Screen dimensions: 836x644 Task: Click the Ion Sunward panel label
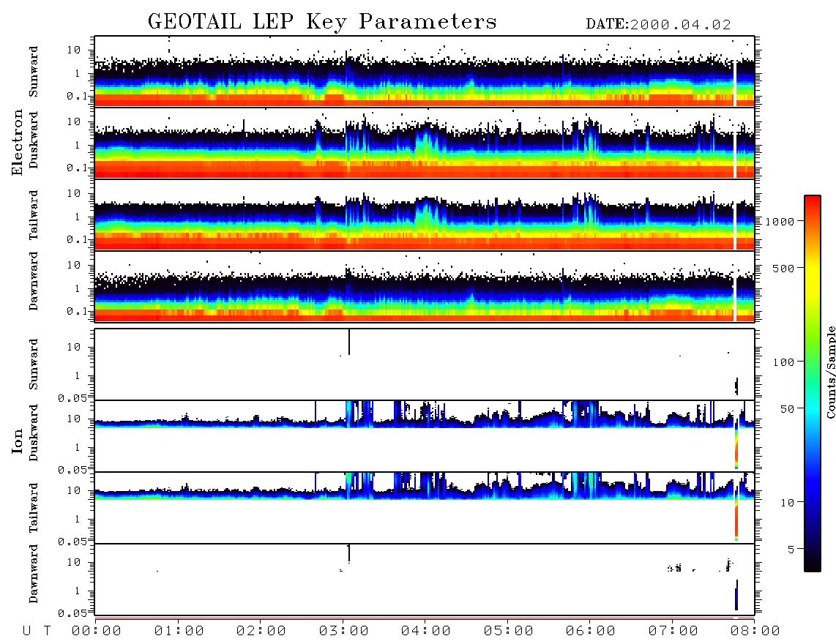(34, 364)
